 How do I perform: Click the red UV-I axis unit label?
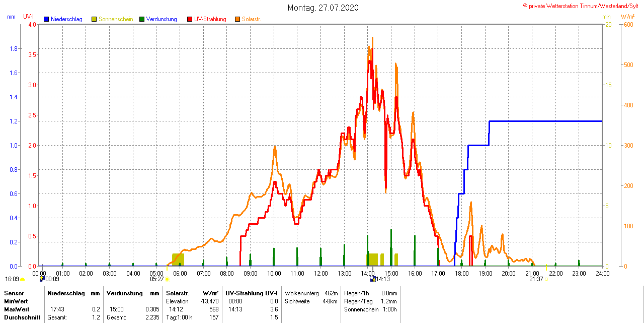pos(28,17)
